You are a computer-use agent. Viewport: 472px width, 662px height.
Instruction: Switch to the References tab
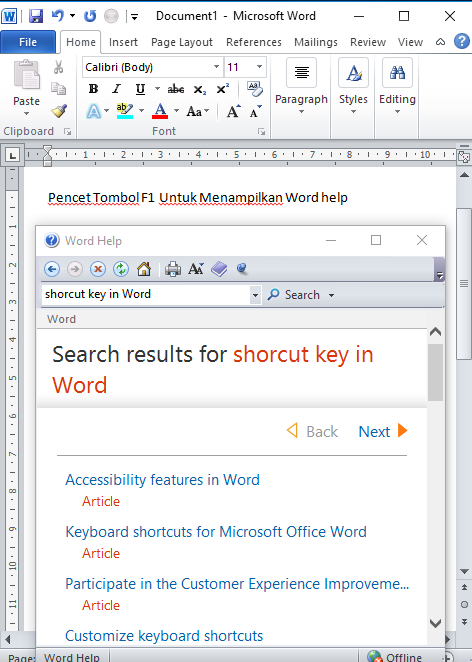pos(254,42)
